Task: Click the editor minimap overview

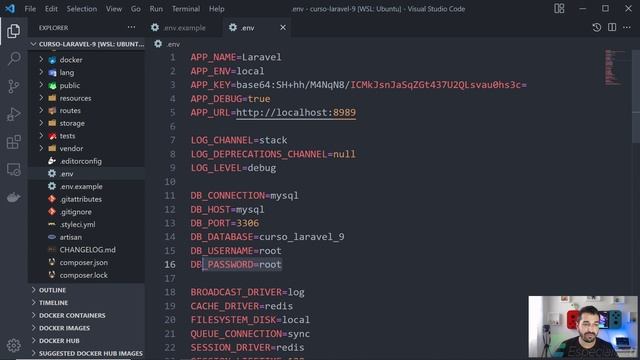Action: 616,67
